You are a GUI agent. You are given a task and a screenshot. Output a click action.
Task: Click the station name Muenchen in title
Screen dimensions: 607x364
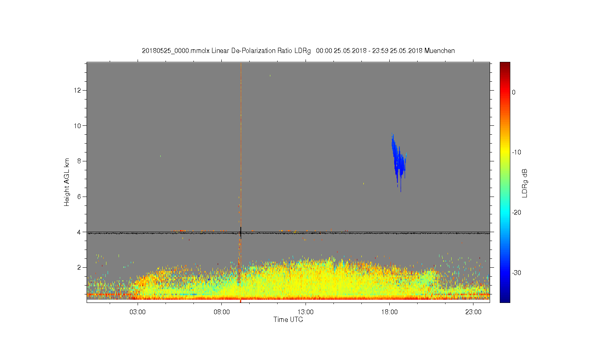[x=439, y=51]
